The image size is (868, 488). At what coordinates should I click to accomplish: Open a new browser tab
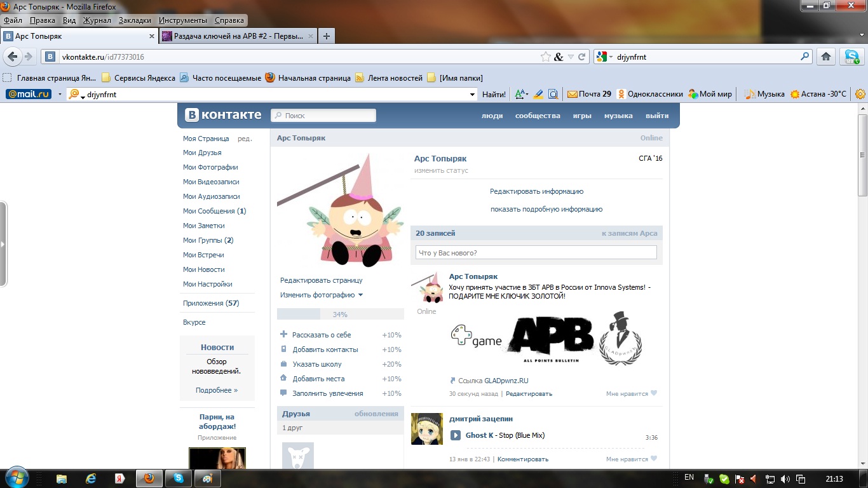click(327, 36)
